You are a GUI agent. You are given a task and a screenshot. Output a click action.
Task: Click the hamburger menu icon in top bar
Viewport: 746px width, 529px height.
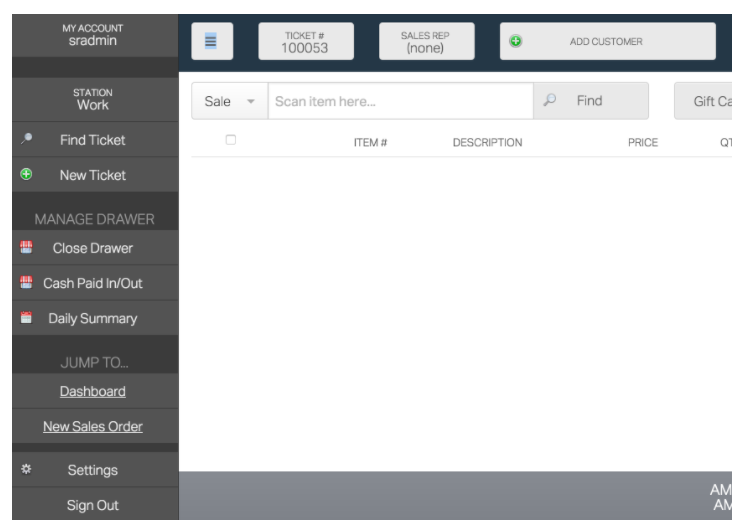coord(211,42)
